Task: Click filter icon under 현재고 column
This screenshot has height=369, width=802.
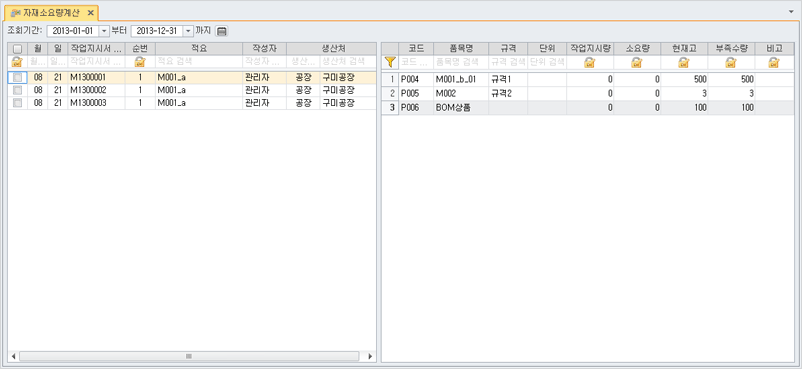Action: tap(683, 62)
